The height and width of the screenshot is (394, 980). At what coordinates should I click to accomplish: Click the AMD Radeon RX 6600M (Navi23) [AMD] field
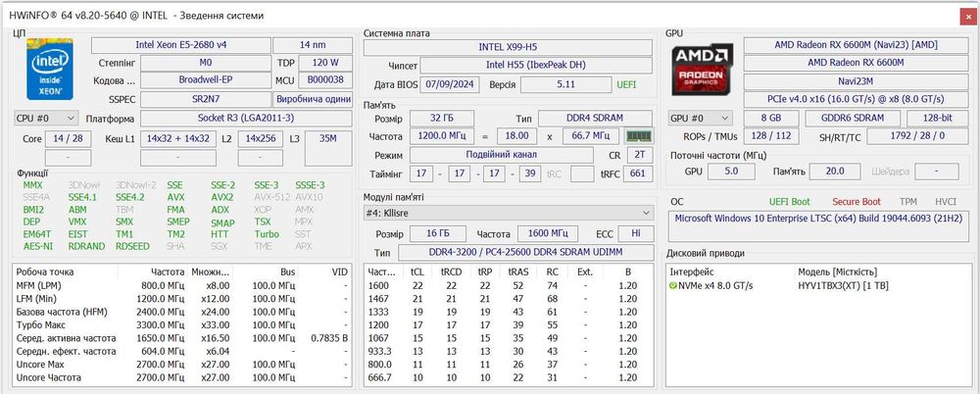coord(856,45)
